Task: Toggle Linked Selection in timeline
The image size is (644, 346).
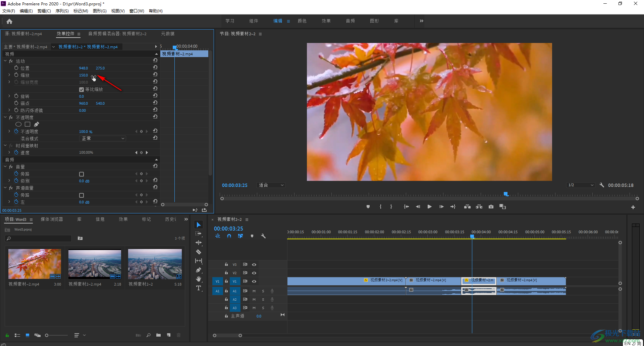Action: coord(240,236)
